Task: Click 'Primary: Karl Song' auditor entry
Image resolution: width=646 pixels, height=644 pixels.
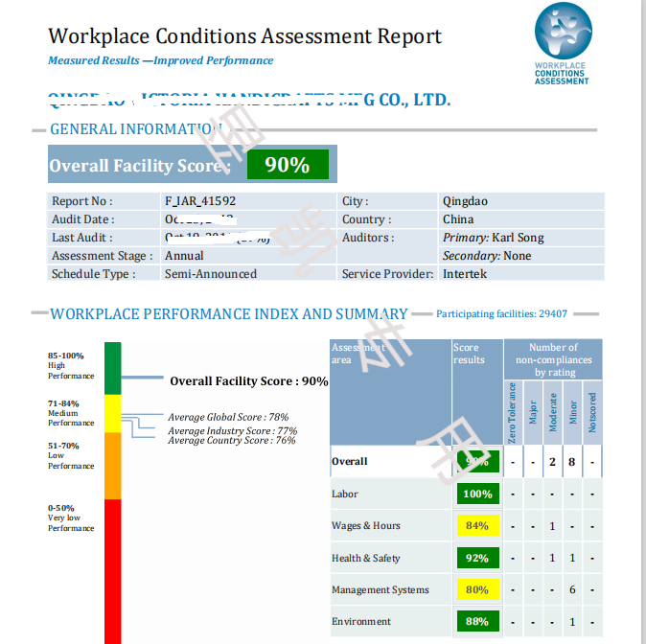Action: (x=494, y=238)
